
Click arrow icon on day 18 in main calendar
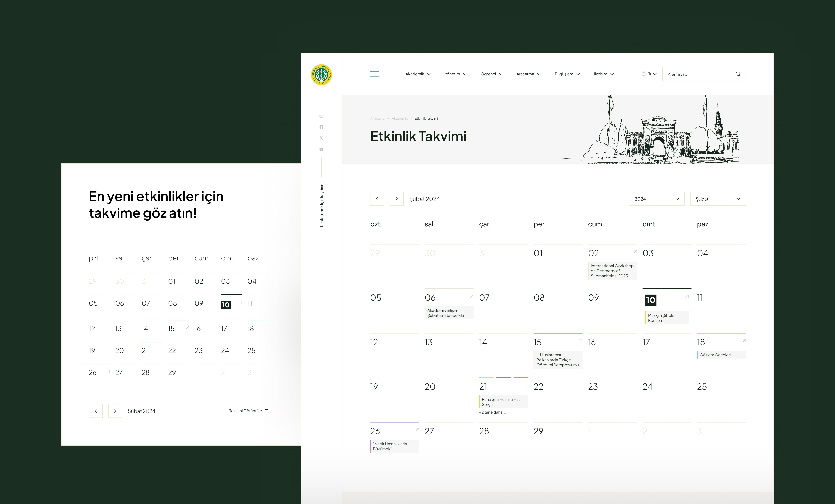pyautogui.click(x=744, y=341)
